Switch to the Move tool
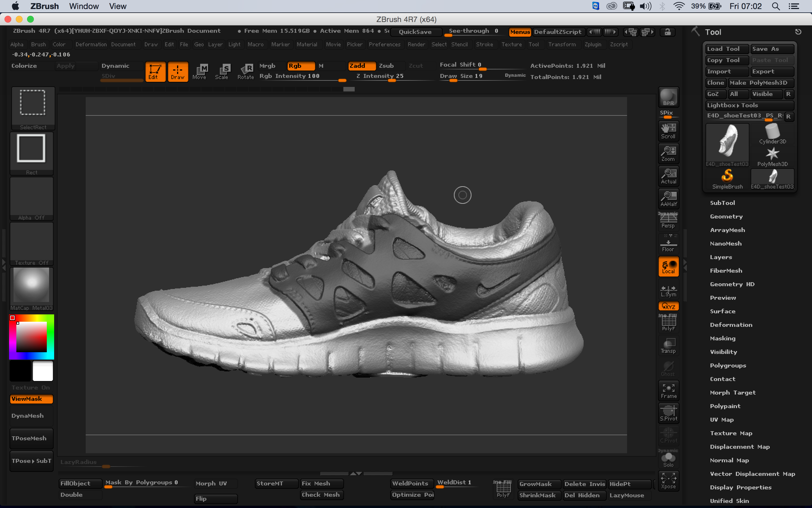 (x=200, y=72)
